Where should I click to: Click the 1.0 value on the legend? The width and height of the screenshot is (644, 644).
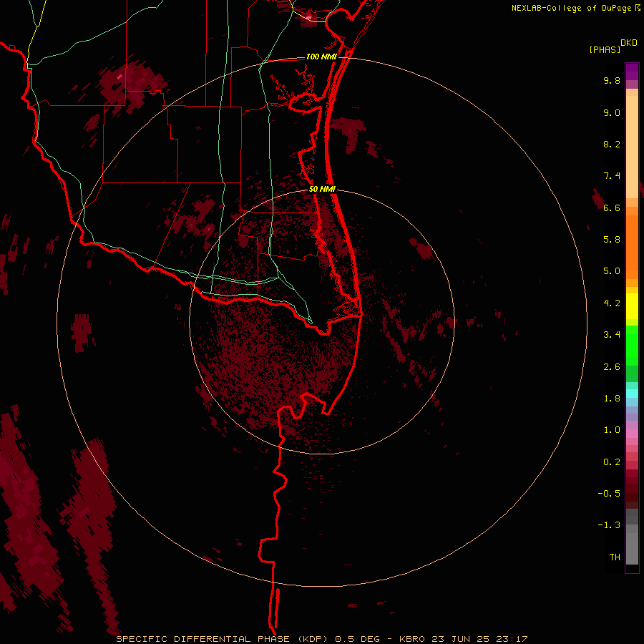612,430
